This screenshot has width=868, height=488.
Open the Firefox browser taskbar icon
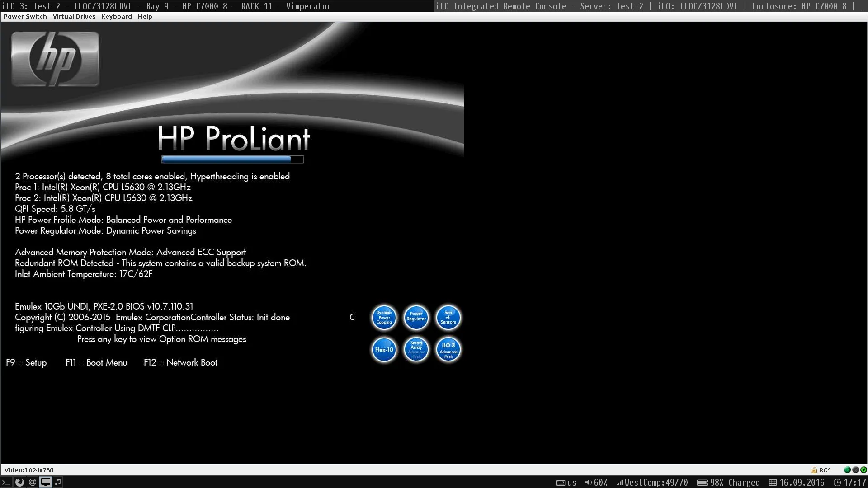19,482
